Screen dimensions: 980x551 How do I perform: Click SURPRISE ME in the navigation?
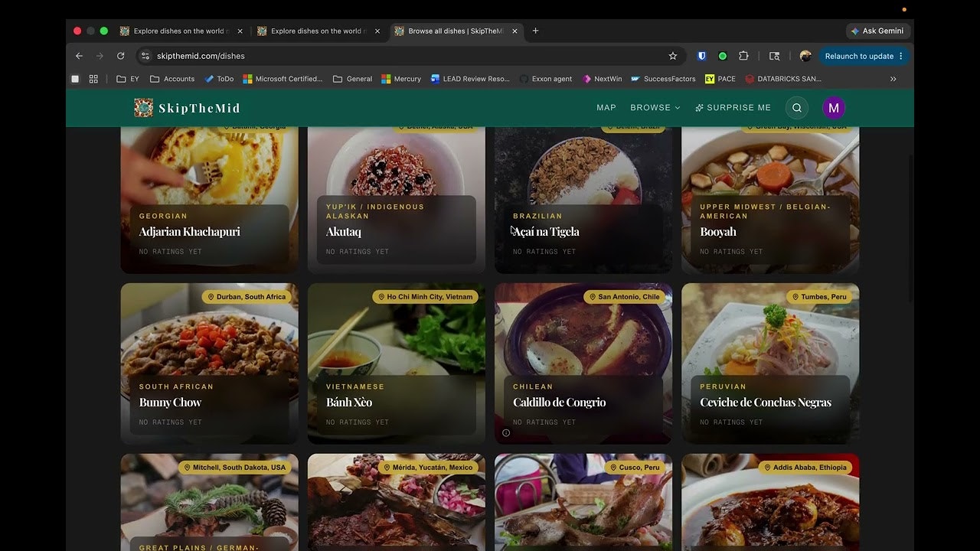click(733, 108)
